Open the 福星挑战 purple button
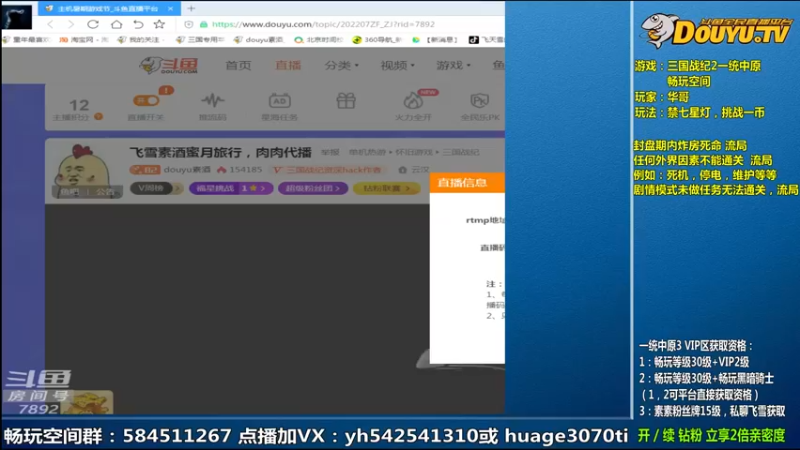 [231, 188]
